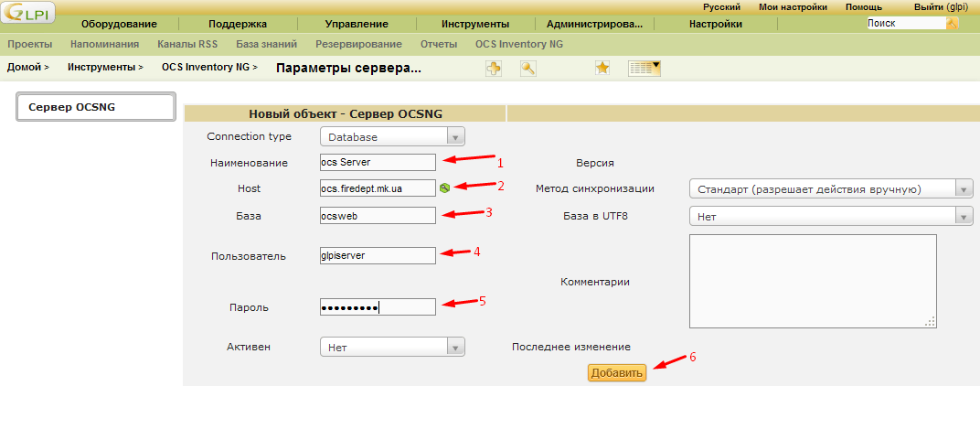
Task: Open the Метод синхронизации dropdown
Action: tap(831, 188)
